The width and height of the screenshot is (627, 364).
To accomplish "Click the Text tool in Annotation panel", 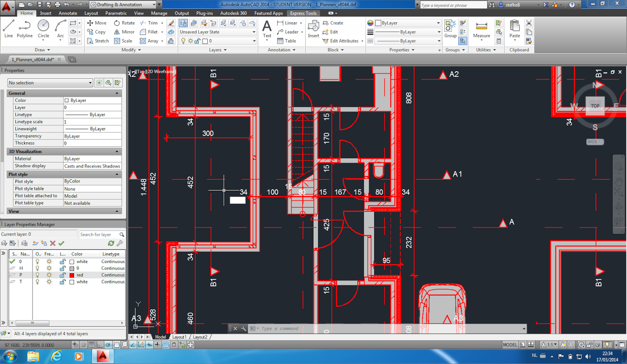I will pos(267,28).
